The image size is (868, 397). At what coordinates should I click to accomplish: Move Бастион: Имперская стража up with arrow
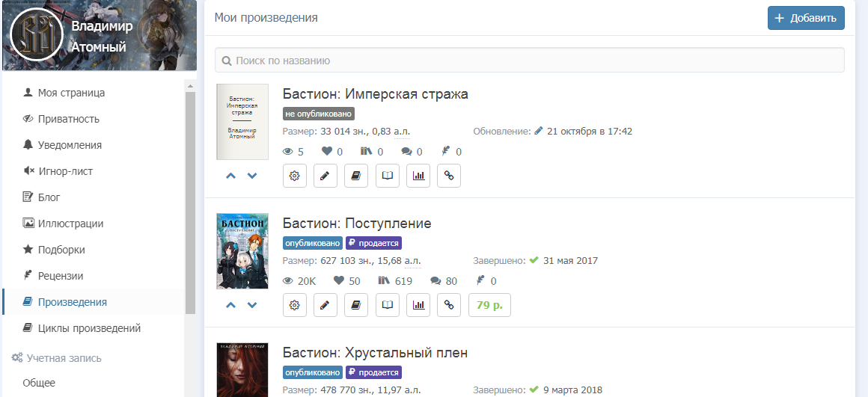[230, 176]
